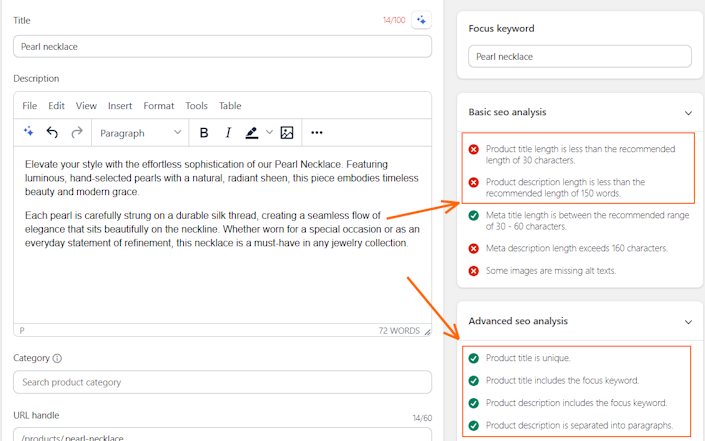Open the Edit menu
705x441 pixels.
tap(56, 106)
